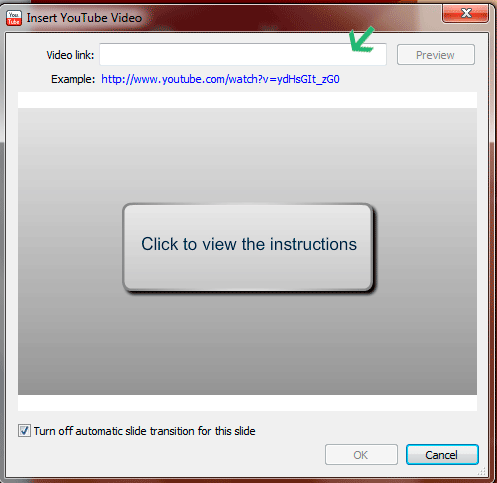Click the "Turn off automatic slide transition" label
This screenshot has width=497, height=483.
(144, 431)
